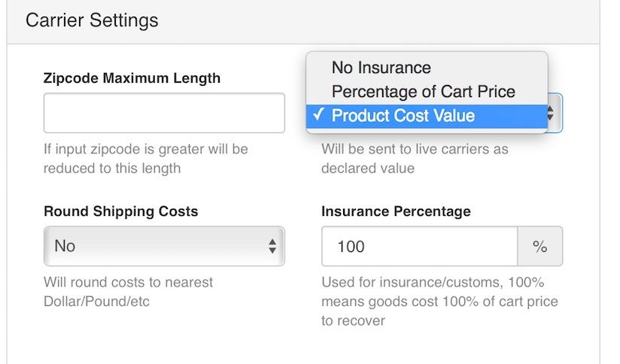Click the insurance/customs percentage help text

tap(439, 302)
